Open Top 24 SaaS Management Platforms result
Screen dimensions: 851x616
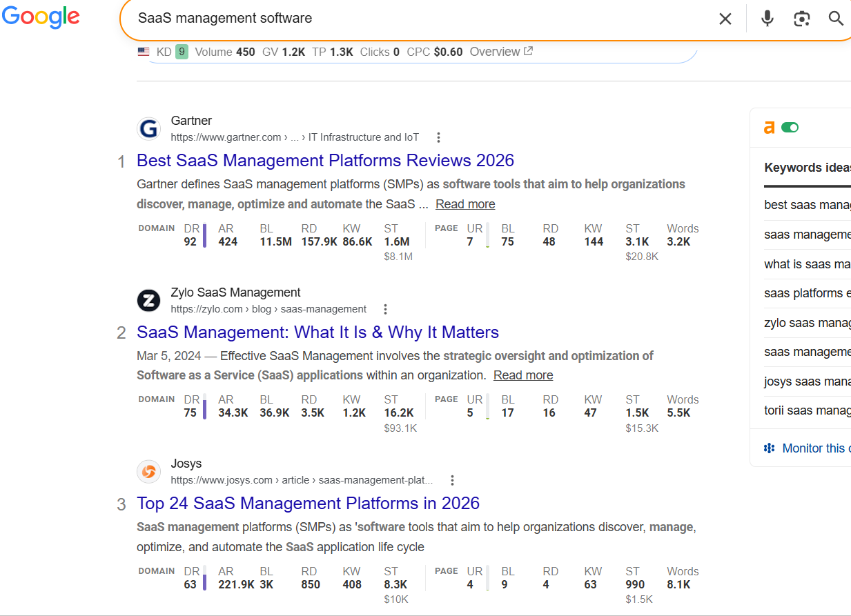(309, 503)
